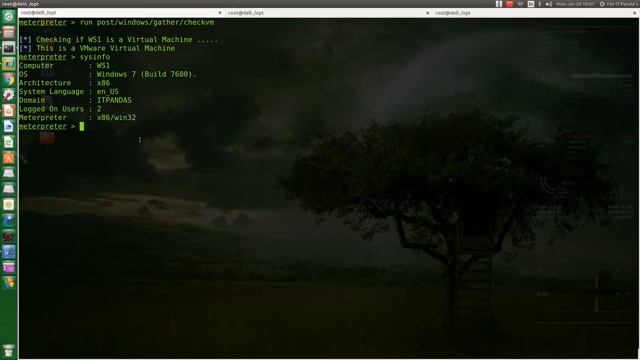Image resolution: width=640 pixels, height=360 pixels.
Task: Launch Google Chrome from the dock
Action: (x=9, y=79)
